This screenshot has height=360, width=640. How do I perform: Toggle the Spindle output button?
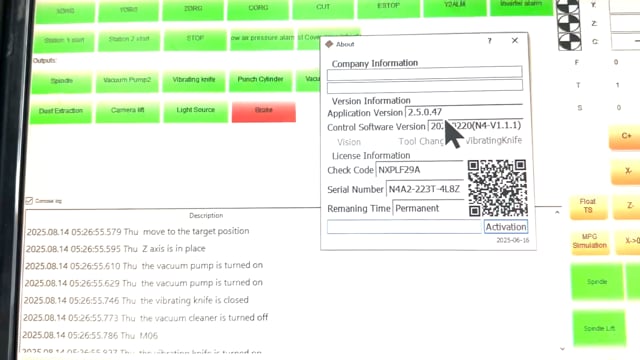coord(61,82)
